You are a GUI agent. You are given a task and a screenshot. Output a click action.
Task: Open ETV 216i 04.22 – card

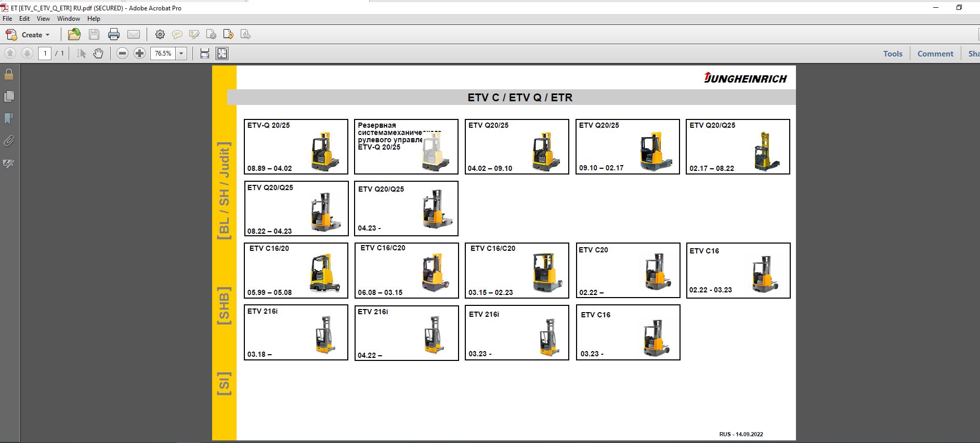[x=407, y=333]
